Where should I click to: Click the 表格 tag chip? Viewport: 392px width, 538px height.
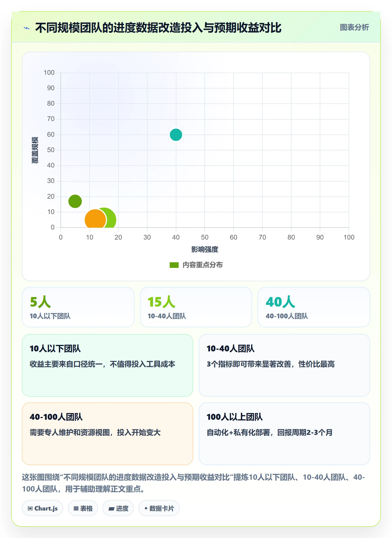(83, 508)
